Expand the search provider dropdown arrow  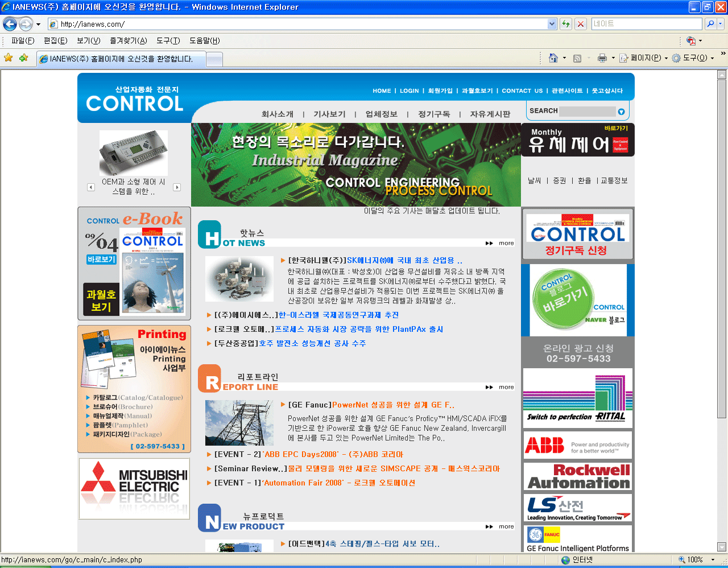point(721,24)
